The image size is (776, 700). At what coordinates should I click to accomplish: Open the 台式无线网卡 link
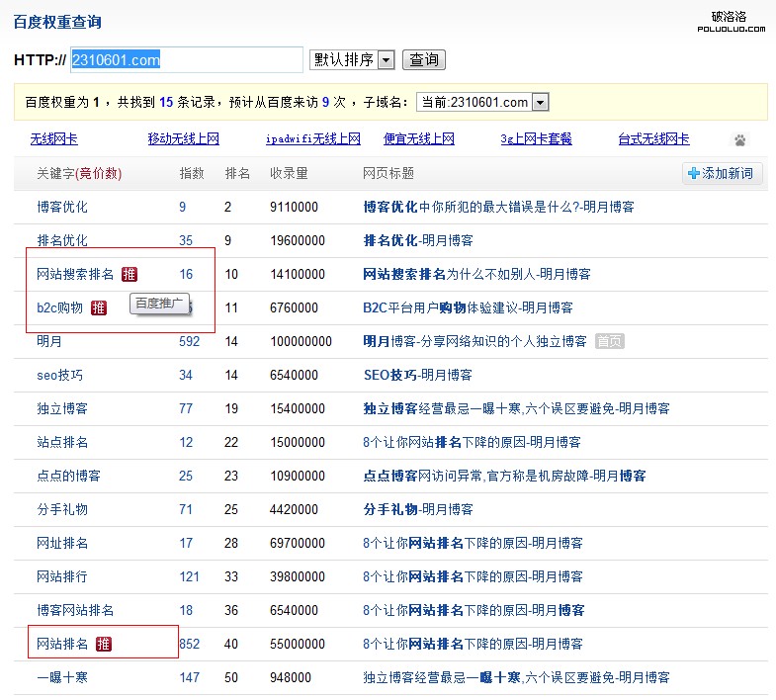[653, 139]
